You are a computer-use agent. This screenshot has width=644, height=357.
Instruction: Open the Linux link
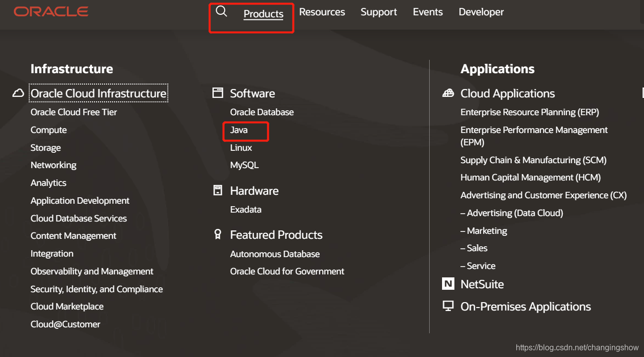(x=241, y=148)
